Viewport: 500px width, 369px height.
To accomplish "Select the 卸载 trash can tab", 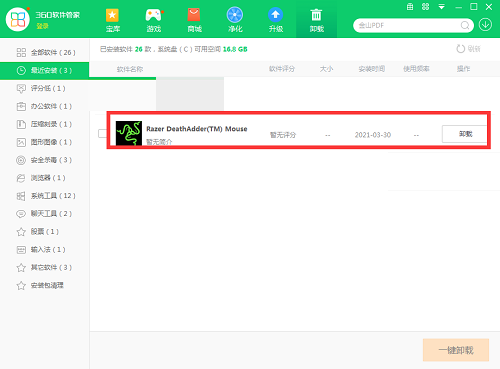I will (x=316, y=20).
